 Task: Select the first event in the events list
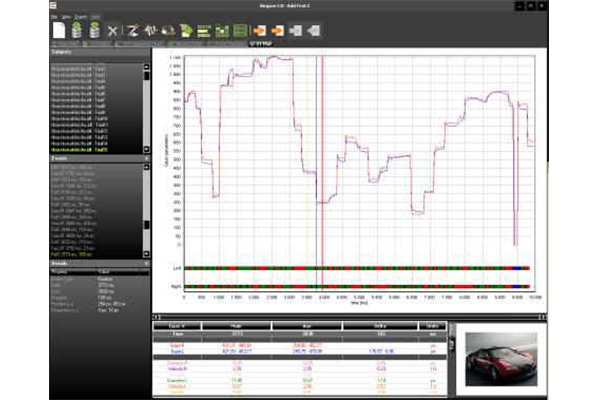[x=96, y=167]
